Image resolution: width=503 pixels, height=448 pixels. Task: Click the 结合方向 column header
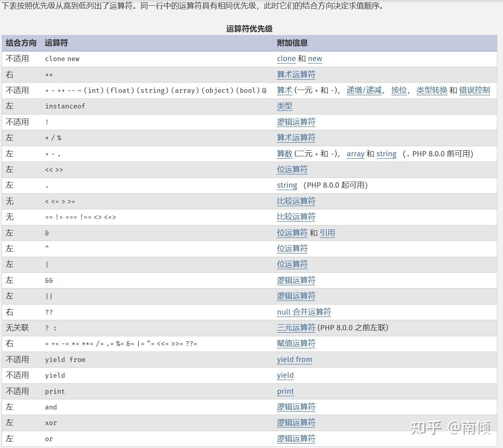click(21, 43)
